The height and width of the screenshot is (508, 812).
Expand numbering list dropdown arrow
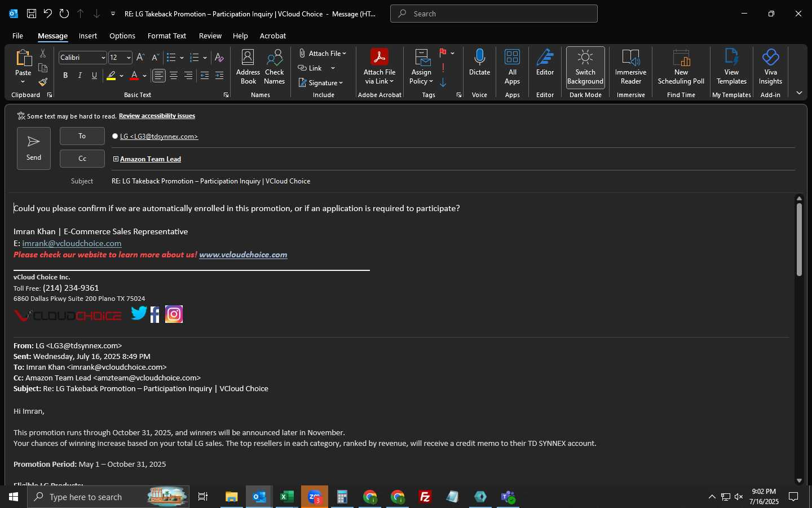[x=205, y=58]
